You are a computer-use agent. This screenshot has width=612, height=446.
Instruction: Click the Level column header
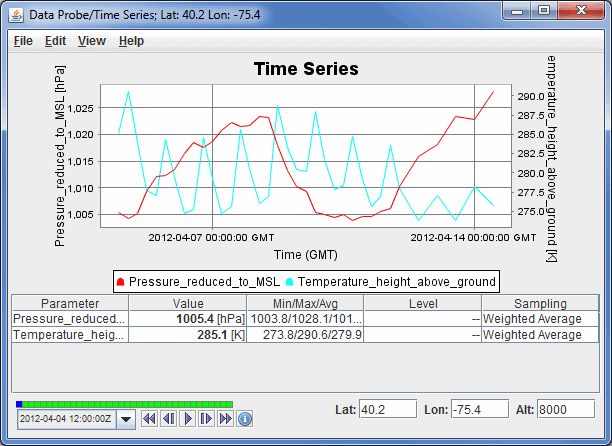click(x=423, y=303)
